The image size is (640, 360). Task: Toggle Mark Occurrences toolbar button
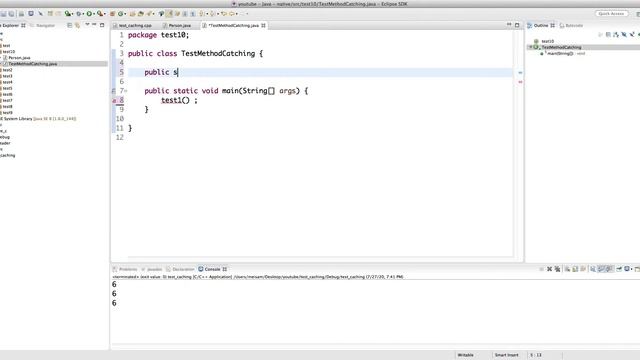[x=169, y=13]
